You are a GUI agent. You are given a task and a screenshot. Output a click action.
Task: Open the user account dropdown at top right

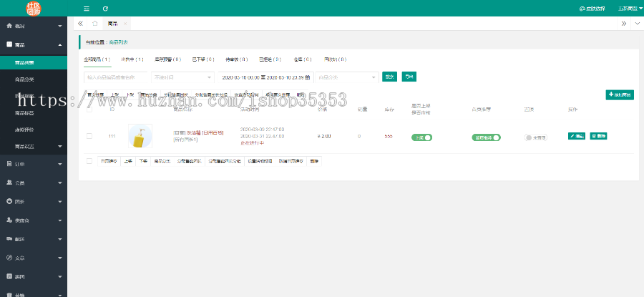tap(630, 8)
